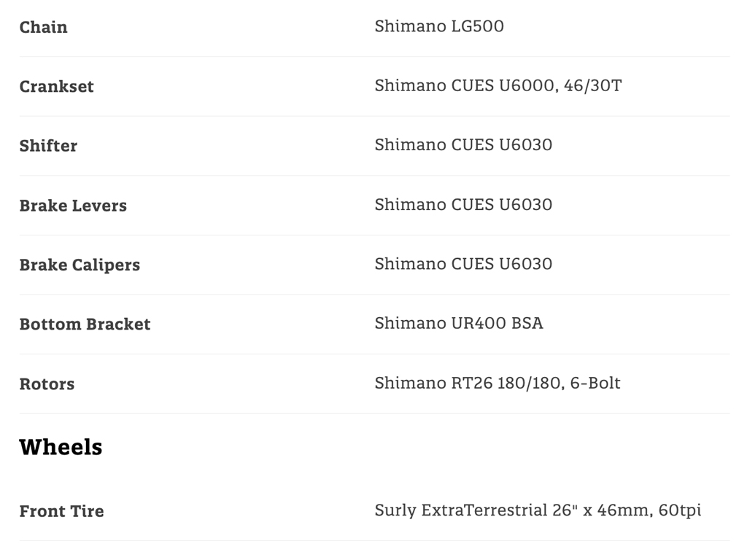
Task: Click the Brake Levers label
Action: point(73,206)
